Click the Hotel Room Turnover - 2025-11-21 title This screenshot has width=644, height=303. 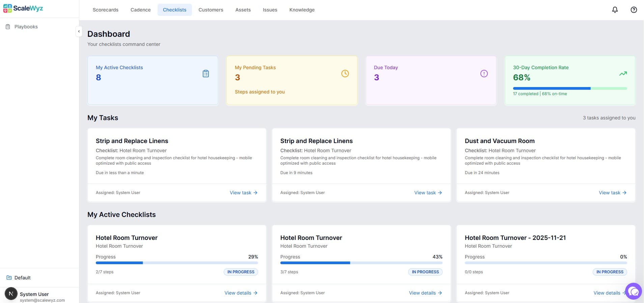[x=515, y=238]
